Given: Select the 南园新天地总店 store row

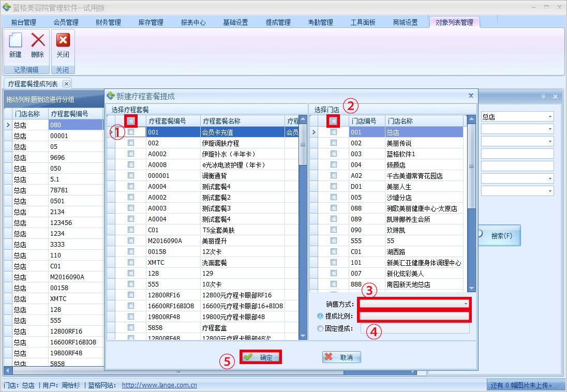Looking at the screenshot, I should 386,284.
